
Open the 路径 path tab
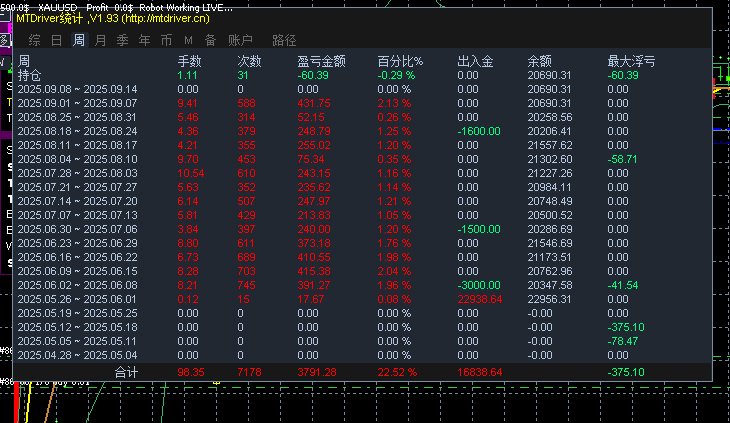(284, 40)
